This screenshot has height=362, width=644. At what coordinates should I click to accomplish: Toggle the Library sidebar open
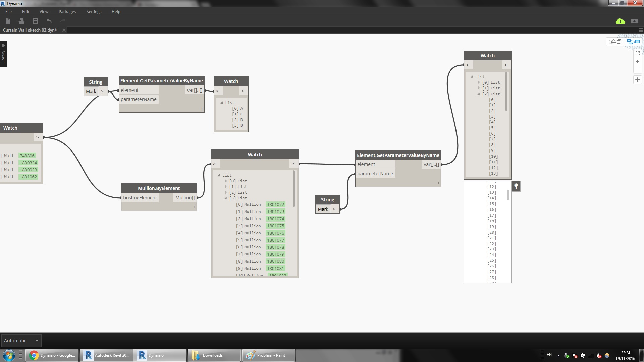tap(3, 54)
